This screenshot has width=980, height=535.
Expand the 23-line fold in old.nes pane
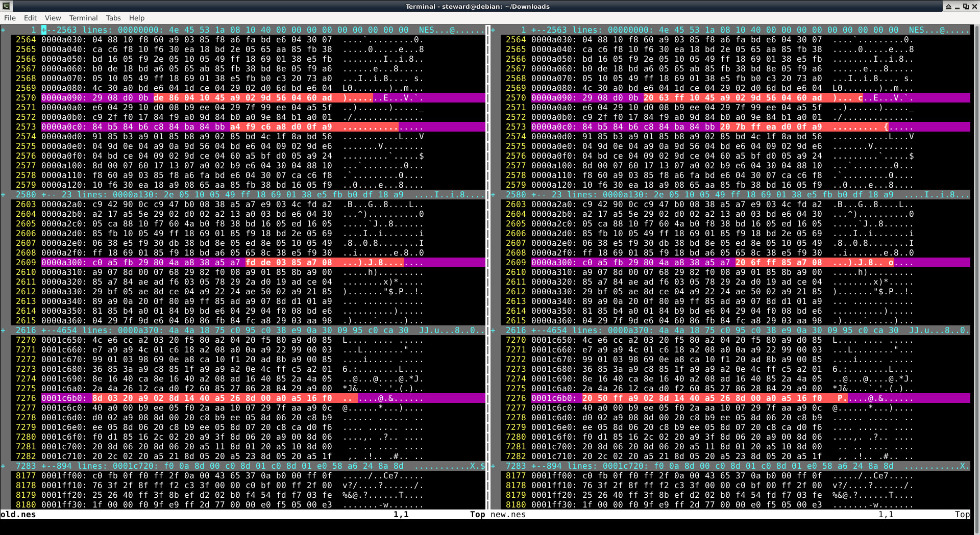[243, 195]
